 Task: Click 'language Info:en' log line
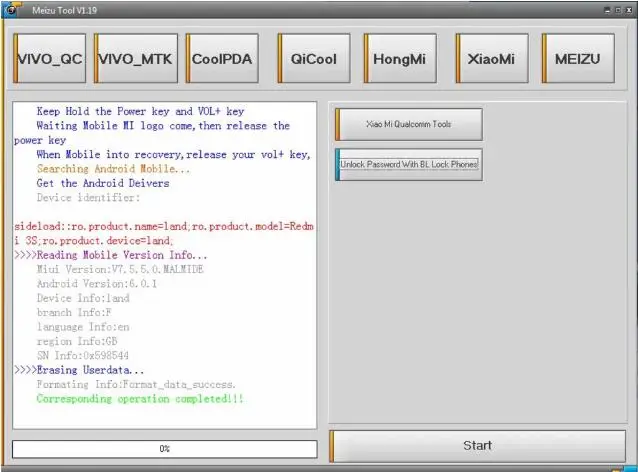pos(83,327)
